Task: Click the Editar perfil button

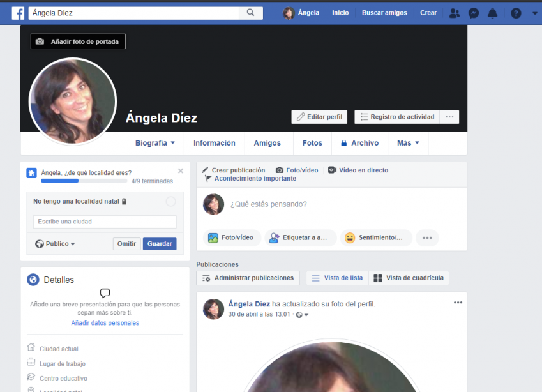Action: tap(319, 117)
